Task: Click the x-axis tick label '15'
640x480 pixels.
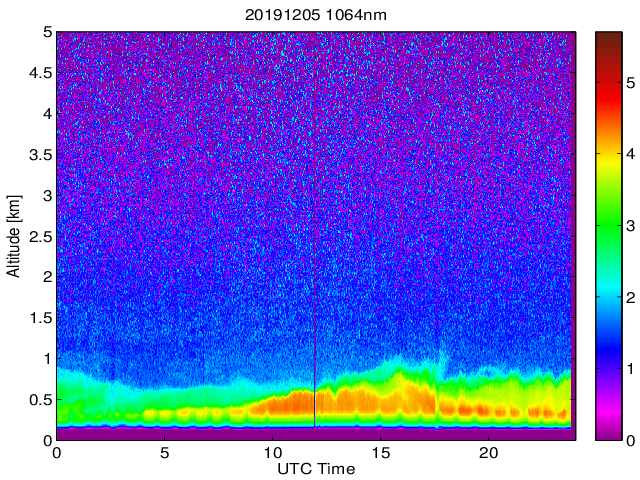Action: click(380, 452)
